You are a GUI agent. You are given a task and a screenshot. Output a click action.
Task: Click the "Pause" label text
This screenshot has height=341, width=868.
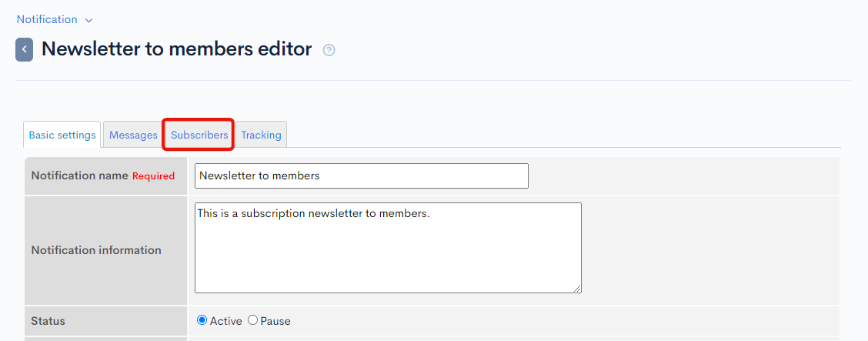(275, 321)
